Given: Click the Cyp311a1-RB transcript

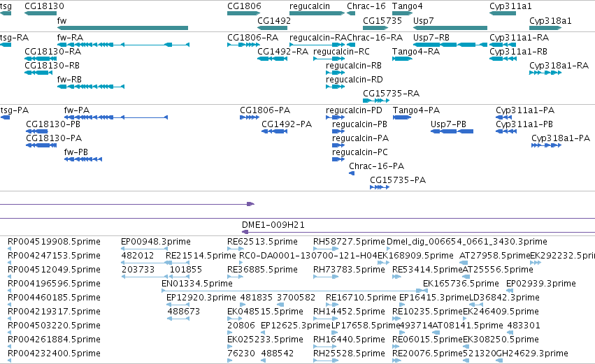Looking at the screenshot, I should click(503, 59).
